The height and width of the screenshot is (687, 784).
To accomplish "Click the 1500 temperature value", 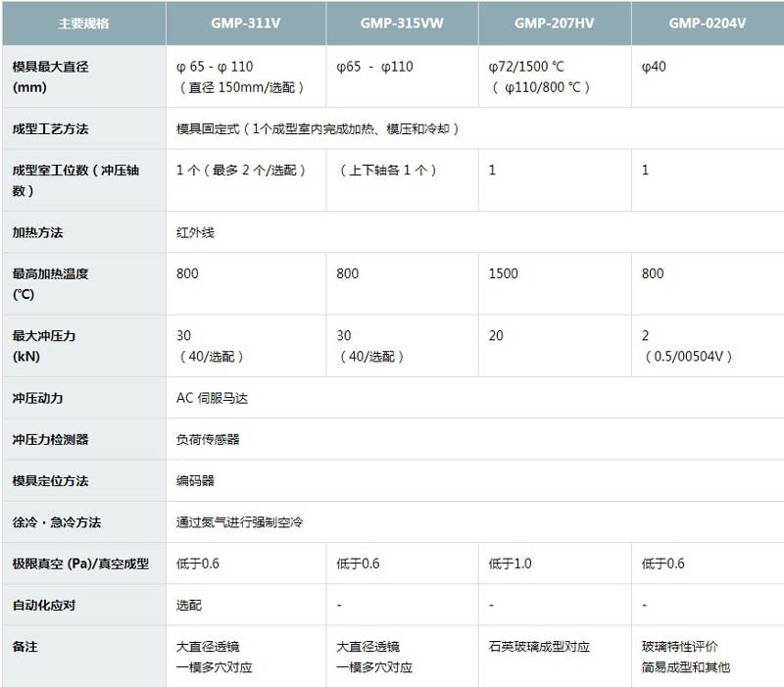I will 504,273.
